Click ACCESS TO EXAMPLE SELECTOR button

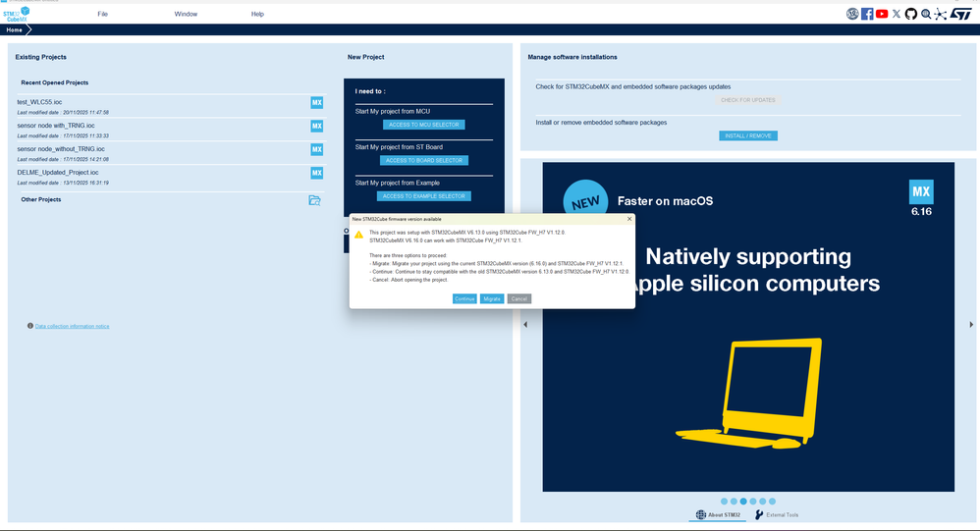tap(424, 196)
